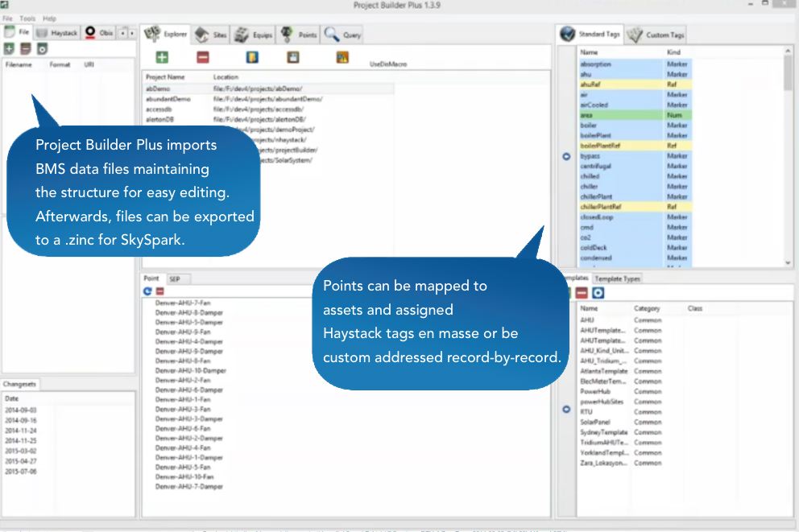The width and height of the screenshot is (799, 532).
Task: Select the Standard Tags tab
Action: (590, 34)
